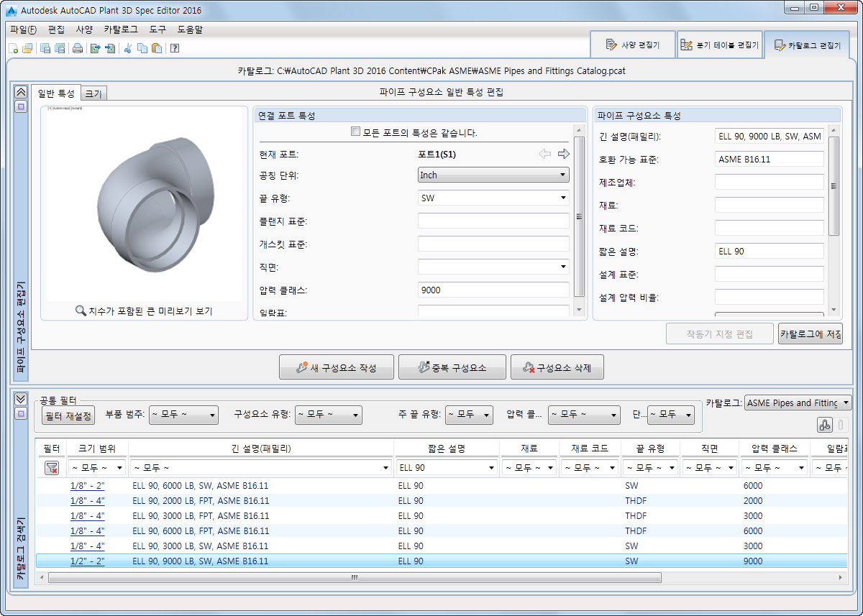Screen dimensions: 863x616
Task: Click the square icon under the lower chevron
Action: [x=21, y=414]
